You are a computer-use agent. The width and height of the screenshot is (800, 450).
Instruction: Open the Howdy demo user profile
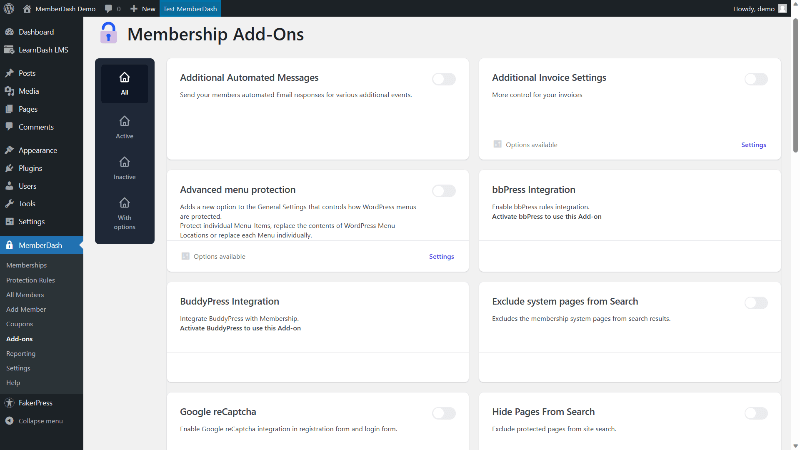coord(754,9)
